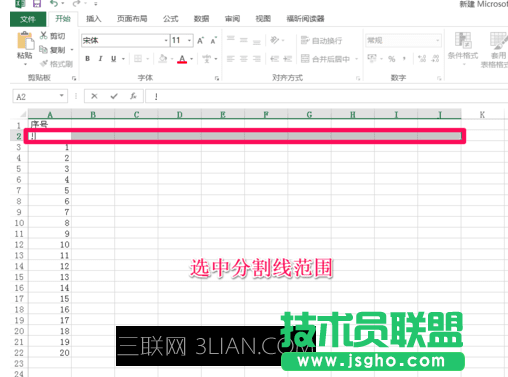Decrease font size with small A
The height and width of the screenshot is (377, 508).
click(x=213, y=41)
